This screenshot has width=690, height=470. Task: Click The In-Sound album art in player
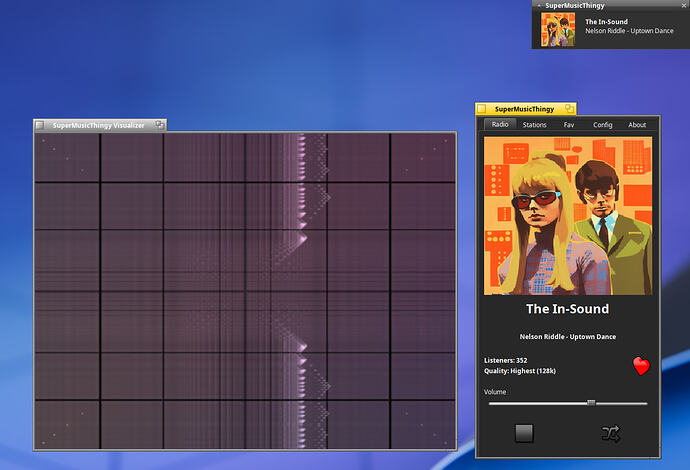click(x=568, y=216)
